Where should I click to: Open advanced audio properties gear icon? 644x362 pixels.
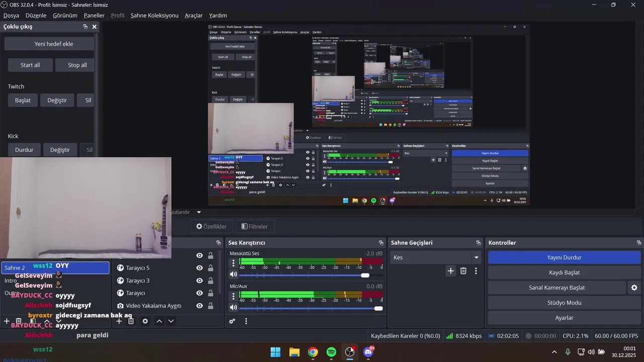(x=232, y=321)
